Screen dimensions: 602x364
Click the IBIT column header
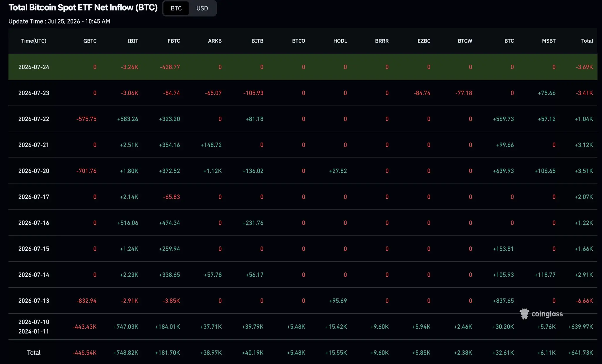tap(133, 41)
